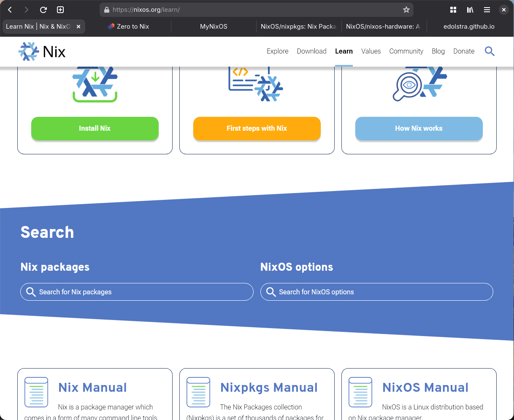
Task: Click the NixOS options heading
Action: coord(297,267)
